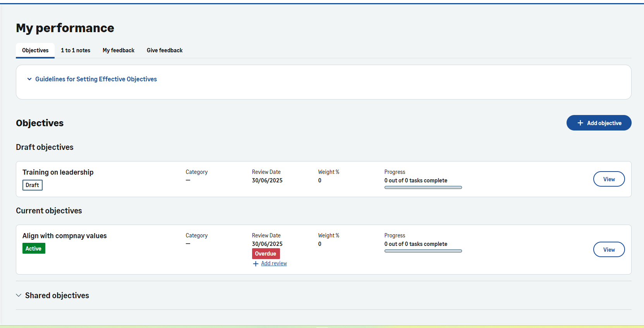
Task: Click the red Overdue badge
Action: point(266,254)
